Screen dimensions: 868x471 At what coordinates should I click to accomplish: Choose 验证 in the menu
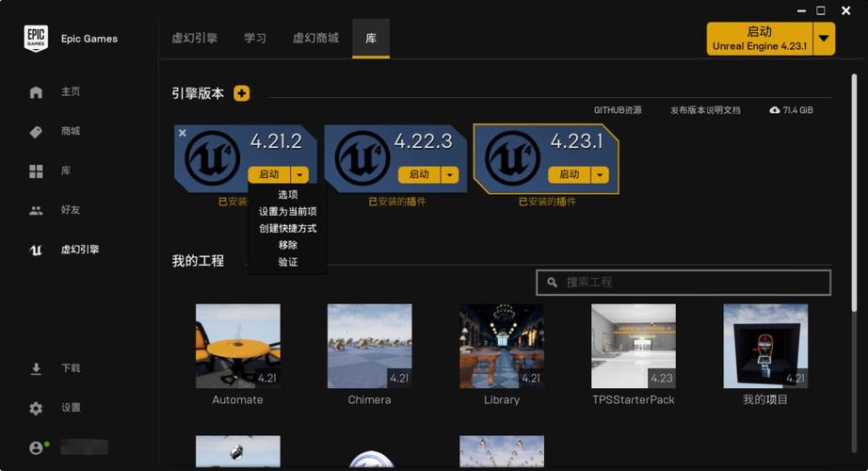tap(288, 262)
